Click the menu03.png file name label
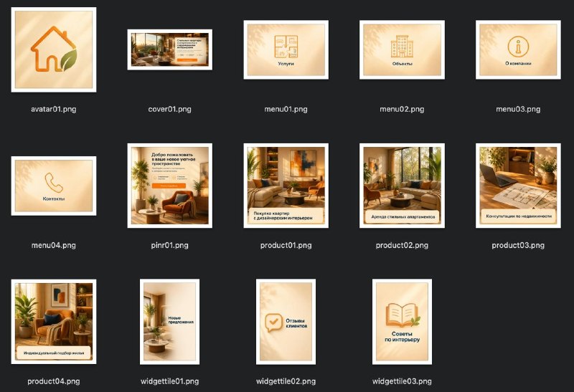The image size is (574, 392). click(518, 109)
